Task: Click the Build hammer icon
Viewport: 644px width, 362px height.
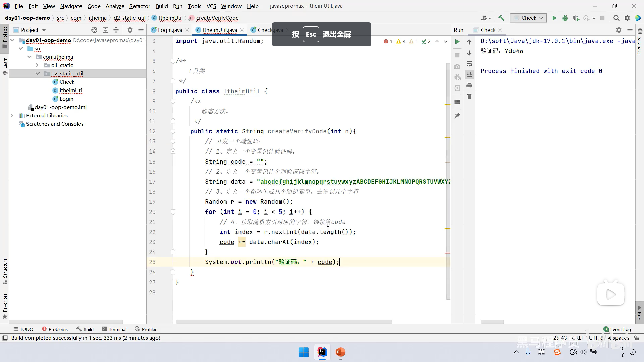Action: [x=501, y=18]
